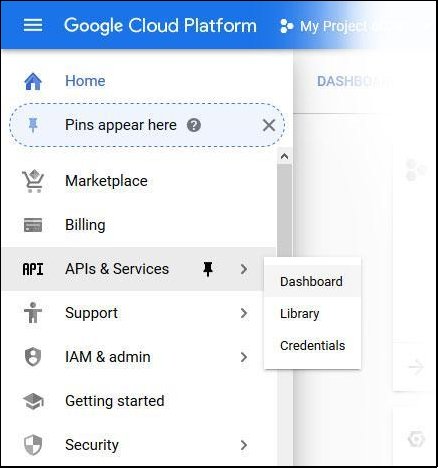This screenshot has height=468, width=438.
Task: Click the Marketplace shopping cart icon
Action: [x=33, y=181]
